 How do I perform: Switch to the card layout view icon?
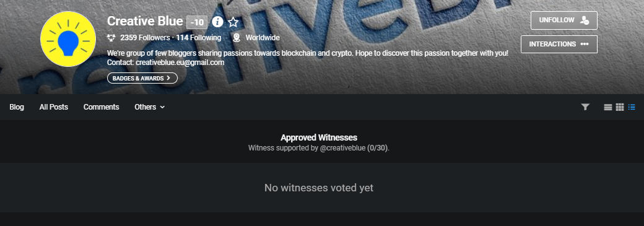[x=608, y=107]
